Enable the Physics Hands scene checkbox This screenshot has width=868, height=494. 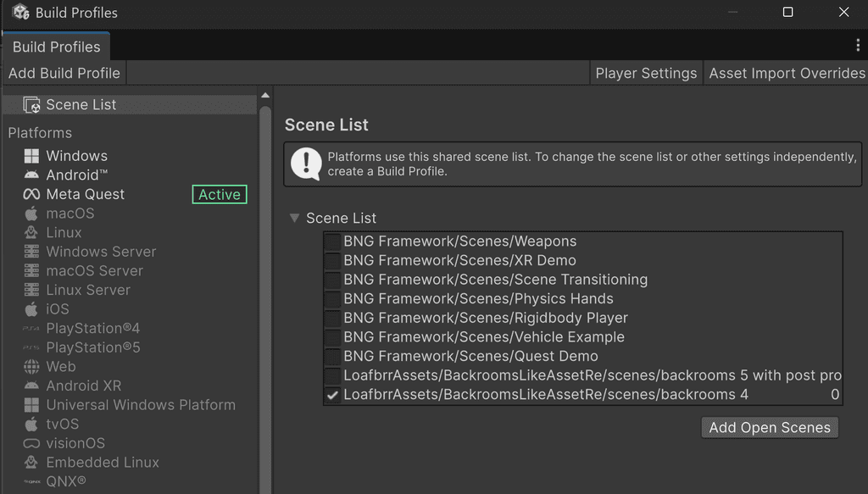coord(332,299)
